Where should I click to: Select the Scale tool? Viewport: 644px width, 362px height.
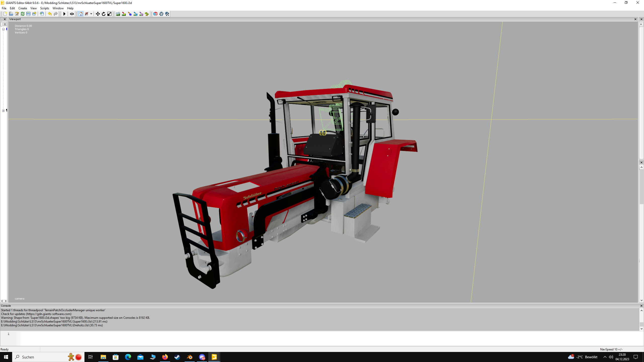tap(109, 14)
